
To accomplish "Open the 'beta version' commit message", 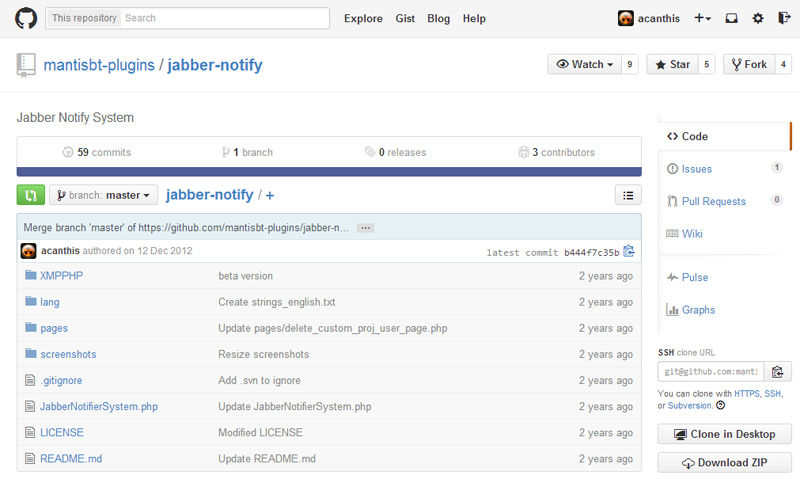I will 245,275.
